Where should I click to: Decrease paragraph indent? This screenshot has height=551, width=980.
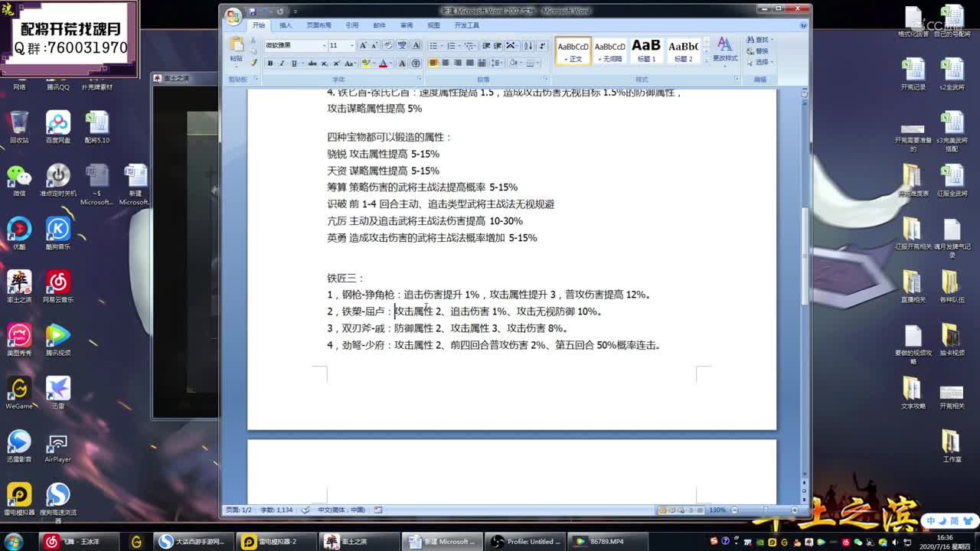[486, 46]
